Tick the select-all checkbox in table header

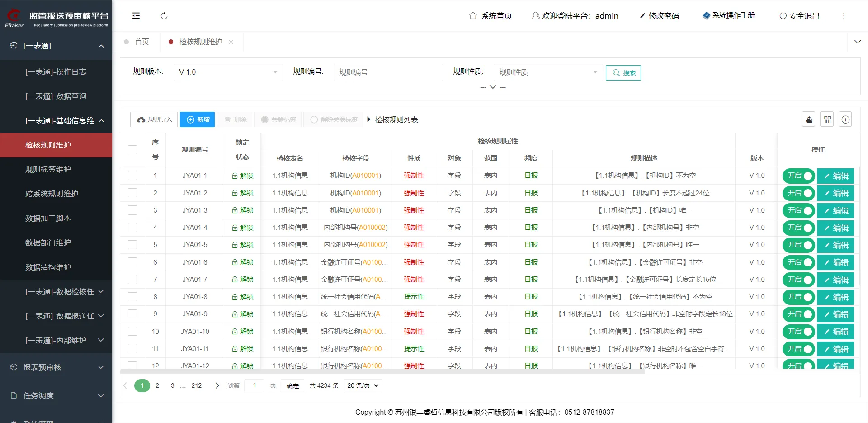(x=132, y=150)
